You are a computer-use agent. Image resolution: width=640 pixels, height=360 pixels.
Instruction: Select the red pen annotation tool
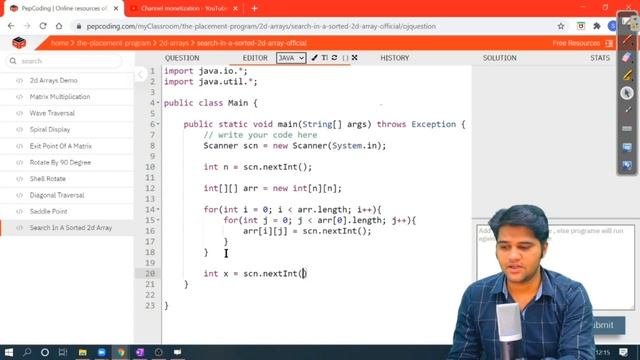(627, 40)
